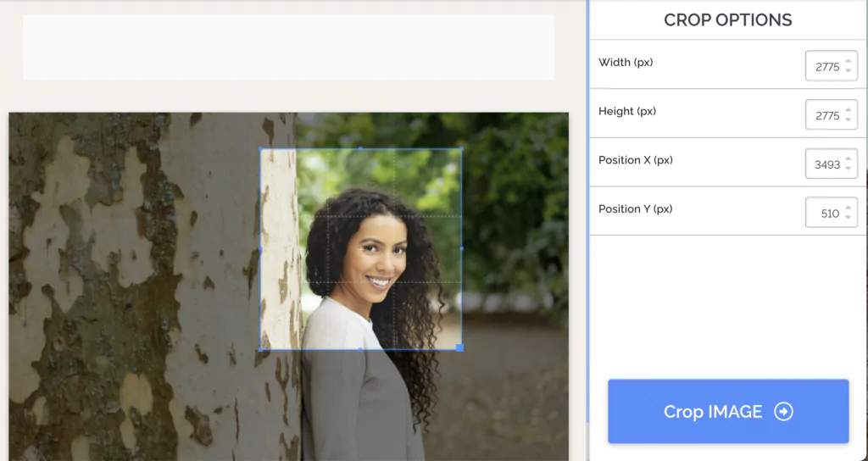Increase Height value with up arrow
Screen dimensions: 868x461
click(848, 110)
